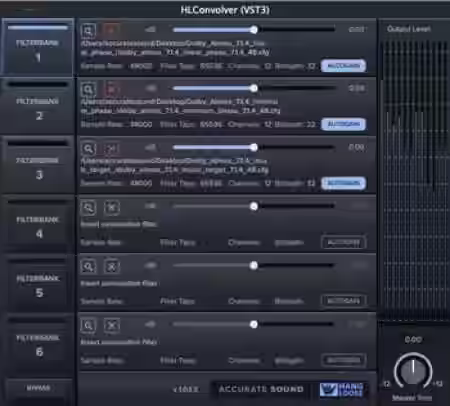Click the Filterbank 5 gain slider handle
Viewport: 450px width, 406px height.
click(254, 265)
